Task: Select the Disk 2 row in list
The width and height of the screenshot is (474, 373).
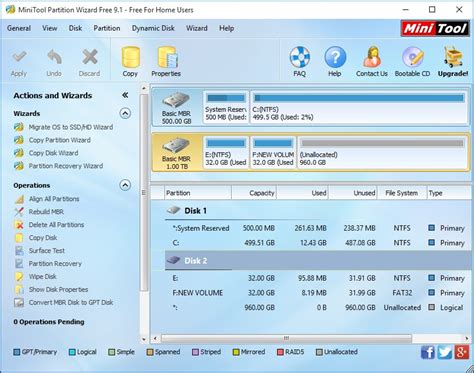Action: [318, 260]
